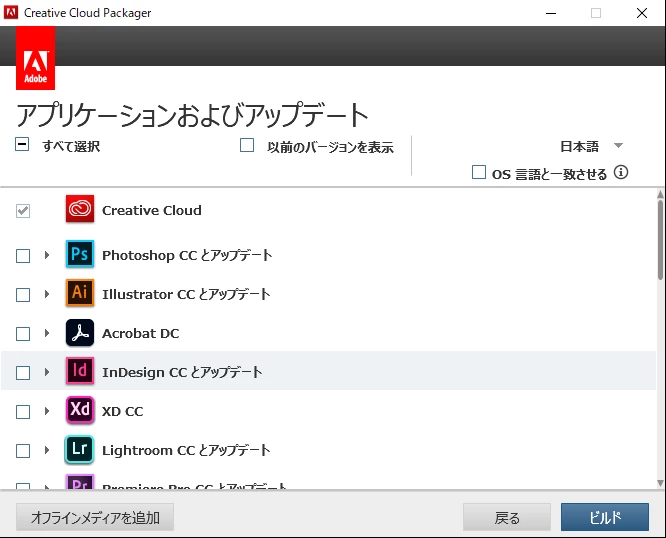Click the Creative Cloud Packager title bar icon
The height and width of the screenshot is (538, 666).
[11, 12]
